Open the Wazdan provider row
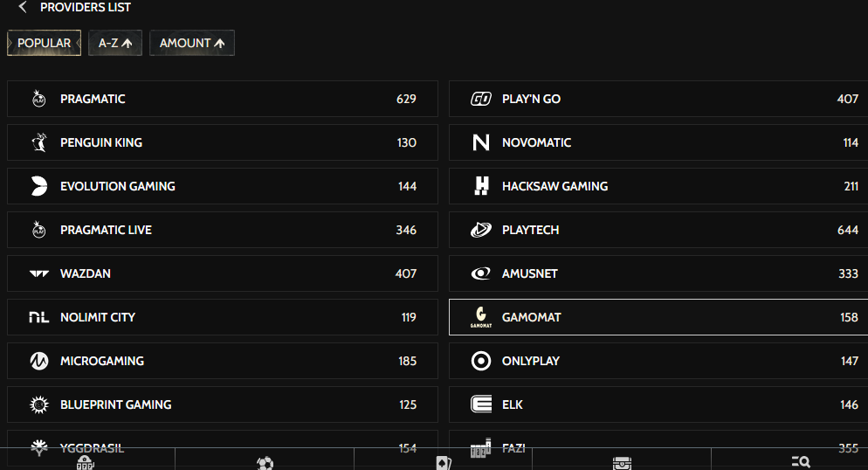The height and width of the screenshot is (470, 868). coord(223,273)
